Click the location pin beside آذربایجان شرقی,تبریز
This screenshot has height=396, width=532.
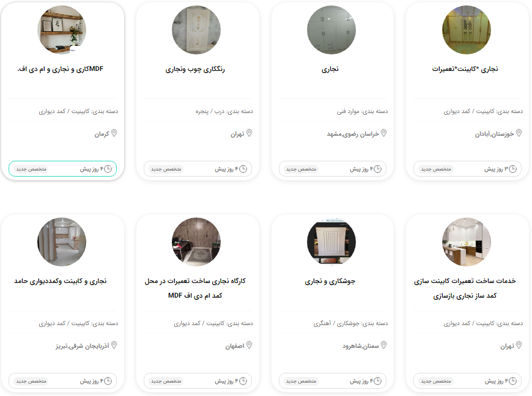point(114,345)
